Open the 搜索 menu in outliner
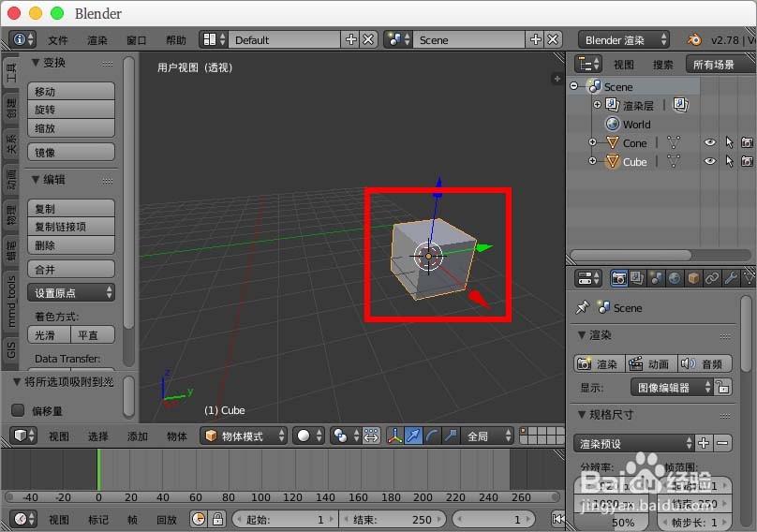Image resolution: width=757 pixels, height=532 pixels. (x=663, y=65)
